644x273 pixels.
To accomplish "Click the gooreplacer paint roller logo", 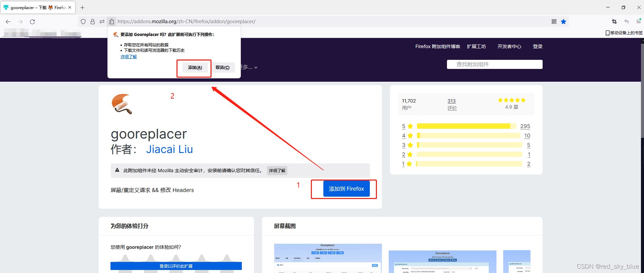I will [122, 104].
